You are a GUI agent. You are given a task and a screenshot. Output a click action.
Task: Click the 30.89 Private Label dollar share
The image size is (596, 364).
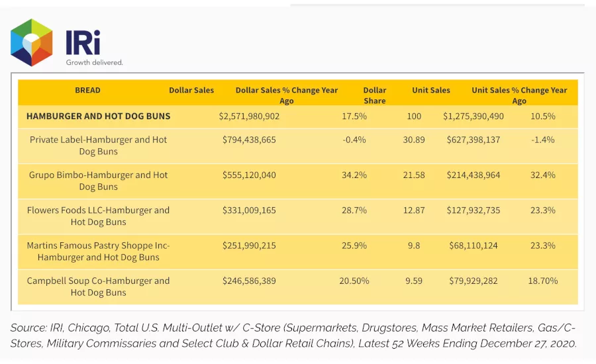tap(414, 140)
